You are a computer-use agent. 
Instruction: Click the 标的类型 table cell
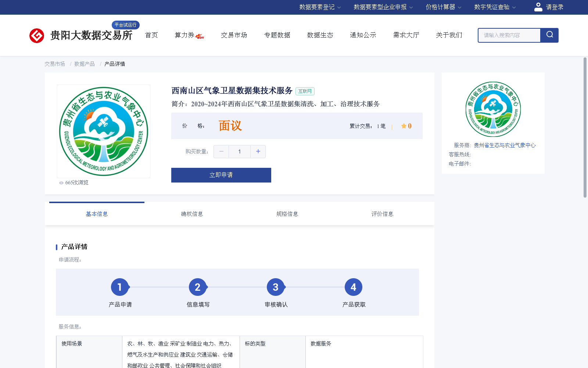pyautogui.click(x=273, y=352)
